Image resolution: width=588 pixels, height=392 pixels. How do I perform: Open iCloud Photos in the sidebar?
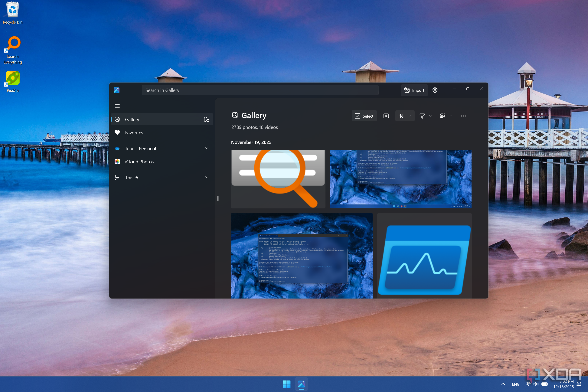(139, 162)
